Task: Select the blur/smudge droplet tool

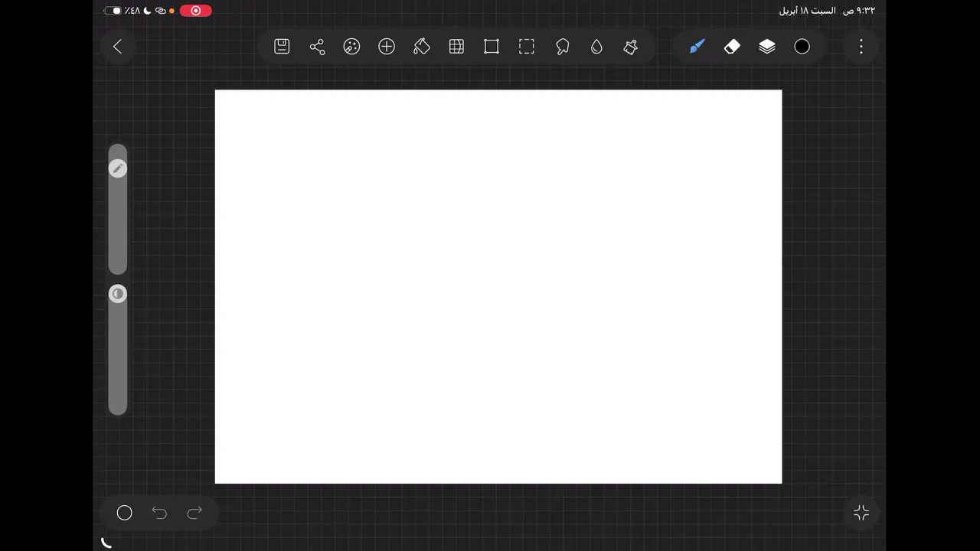Action: tap(596, 47)
